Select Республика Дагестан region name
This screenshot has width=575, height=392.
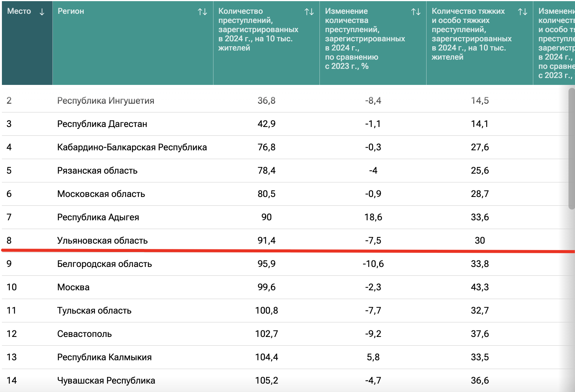point(102,124)
